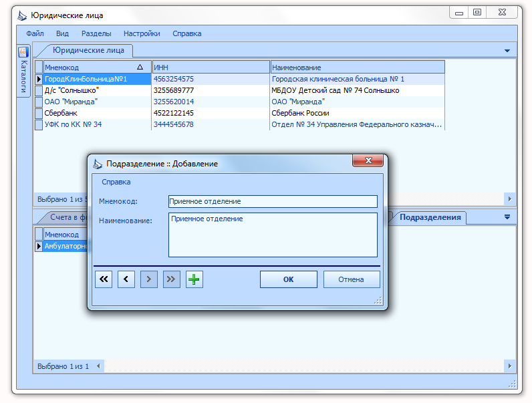Viewport: 532px width, 403px height.
Task: Open Справка menu inside the dialog
Action: point(116,182)
